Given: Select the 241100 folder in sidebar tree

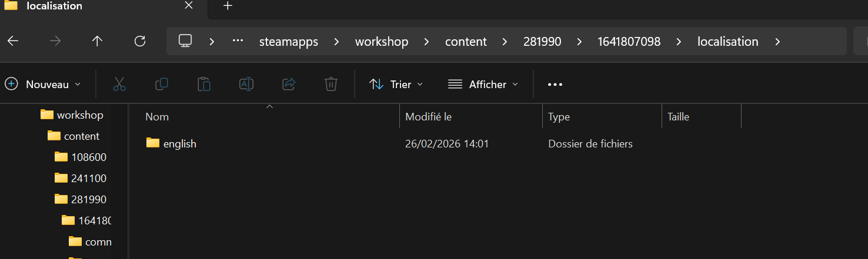Looking at the screenshot, I should tap(89, 178).
